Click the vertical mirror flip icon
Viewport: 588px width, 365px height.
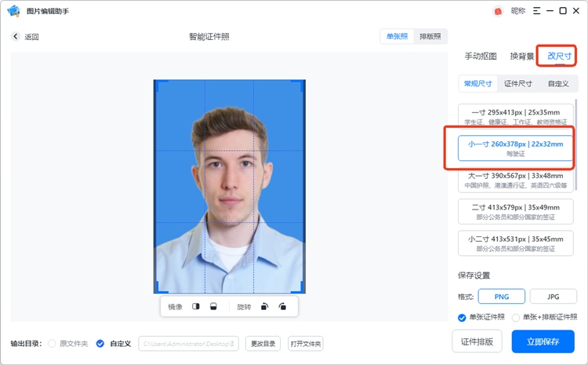tap(213, 306)
